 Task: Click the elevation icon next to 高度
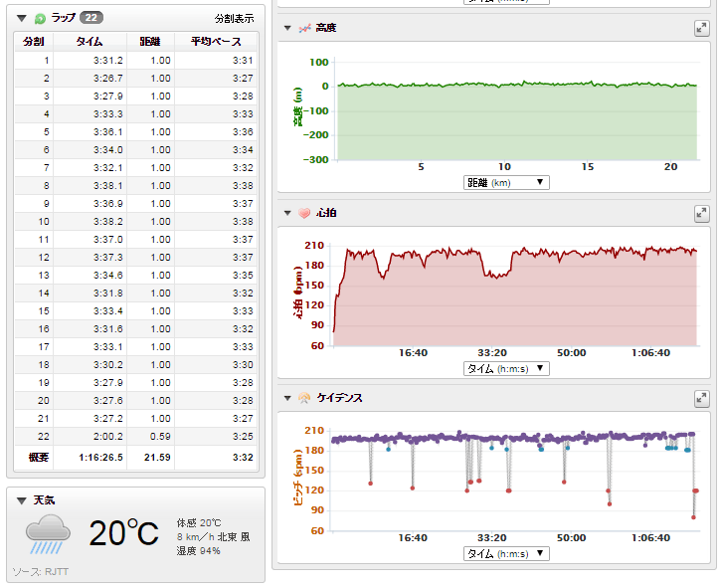[x=304, y=29]
